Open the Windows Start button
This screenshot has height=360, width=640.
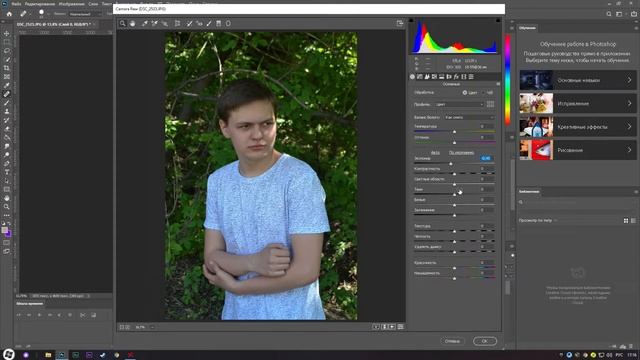[9, 354]
